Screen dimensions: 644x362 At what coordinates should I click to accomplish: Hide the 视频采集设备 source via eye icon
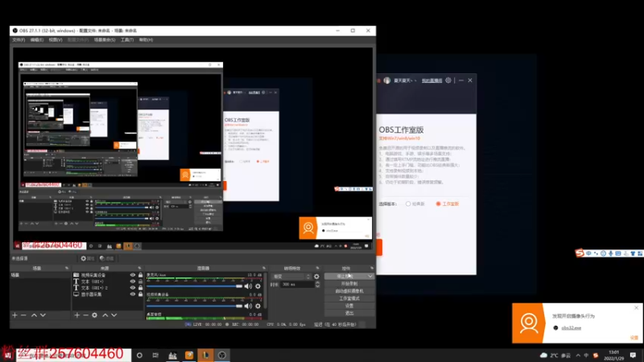pos(133,275)
